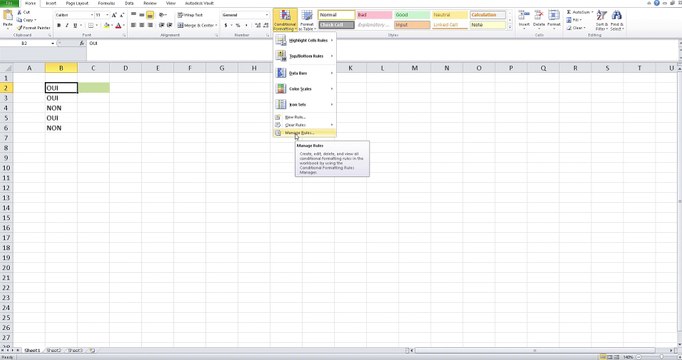Screen dimensions: 682x360
Task: Click the text Orientation icon
Action: tap(162, 15)
